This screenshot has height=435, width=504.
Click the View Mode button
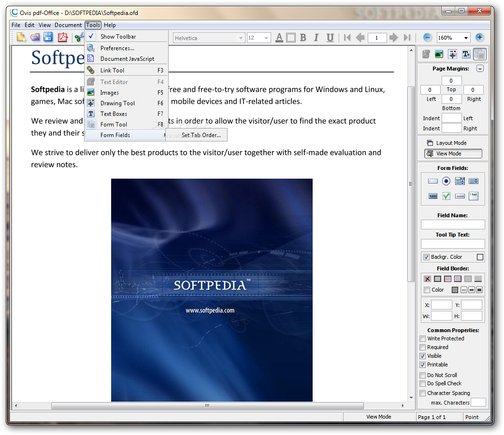(453, 154)
